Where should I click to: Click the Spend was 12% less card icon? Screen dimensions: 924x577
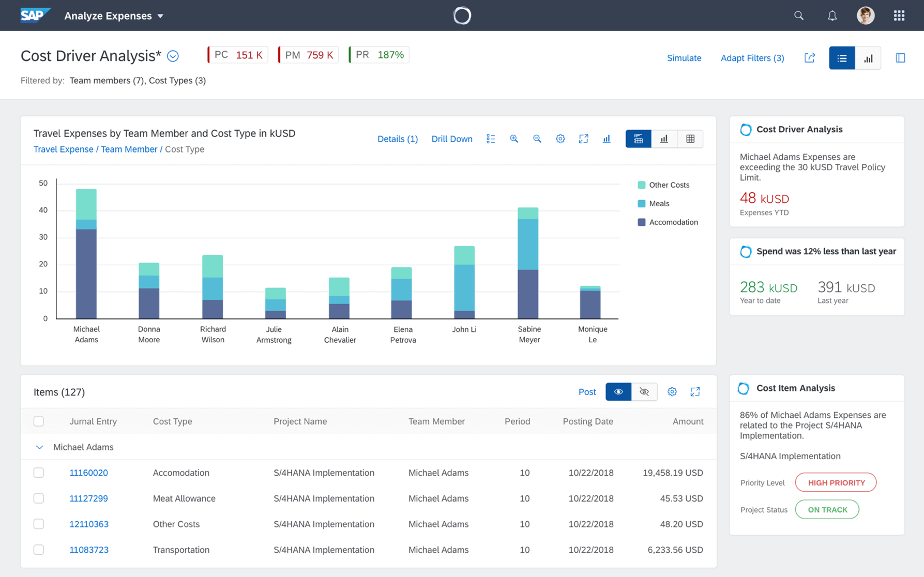[x=746, y=252]
